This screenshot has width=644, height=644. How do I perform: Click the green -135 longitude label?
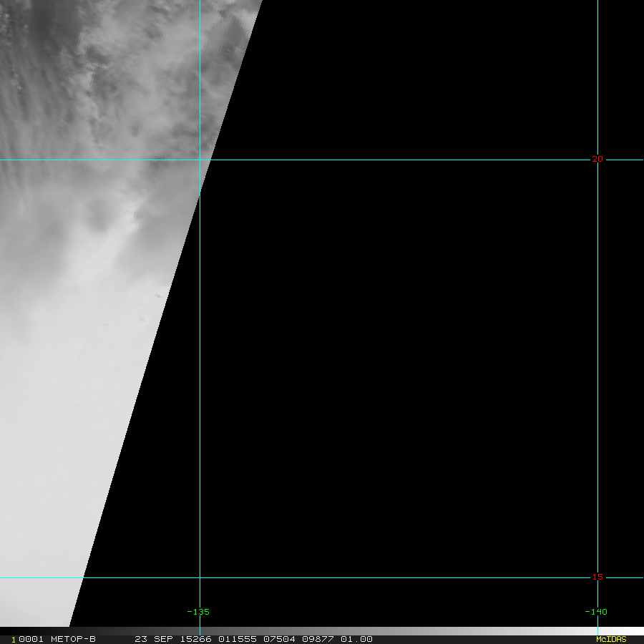point(197,612)
